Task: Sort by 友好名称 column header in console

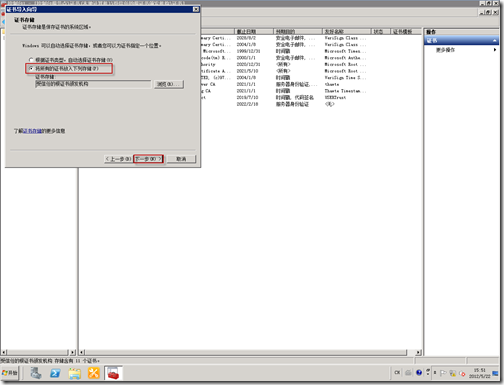Action: point(347,31)
